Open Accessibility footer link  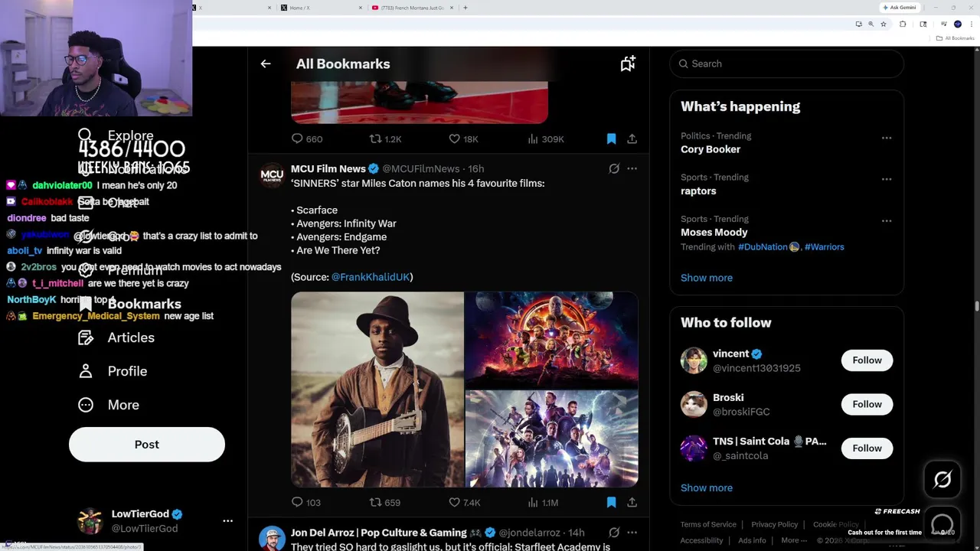click(701, 541)
